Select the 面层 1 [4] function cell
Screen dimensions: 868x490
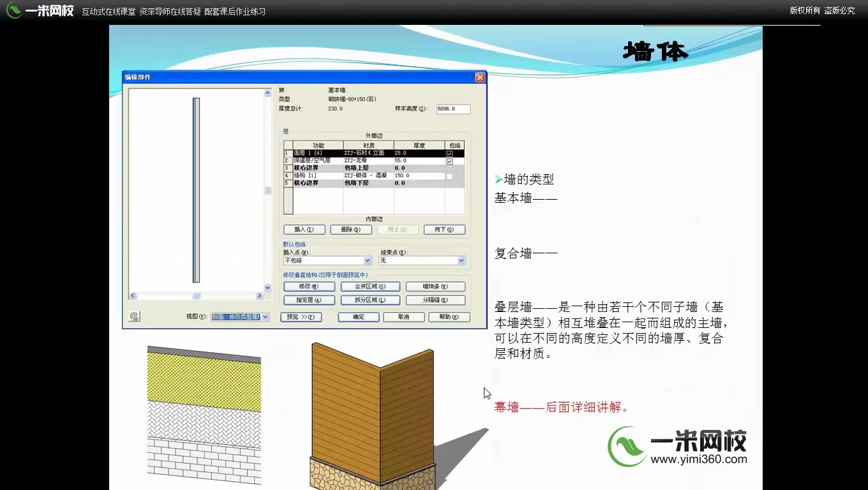[x=318, y=154]
